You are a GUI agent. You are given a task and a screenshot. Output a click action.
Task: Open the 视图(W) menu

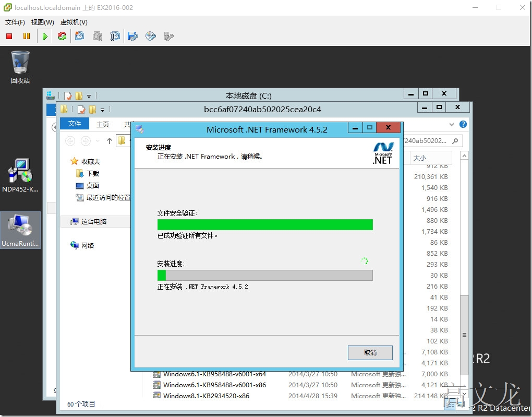tap(42, 22)
